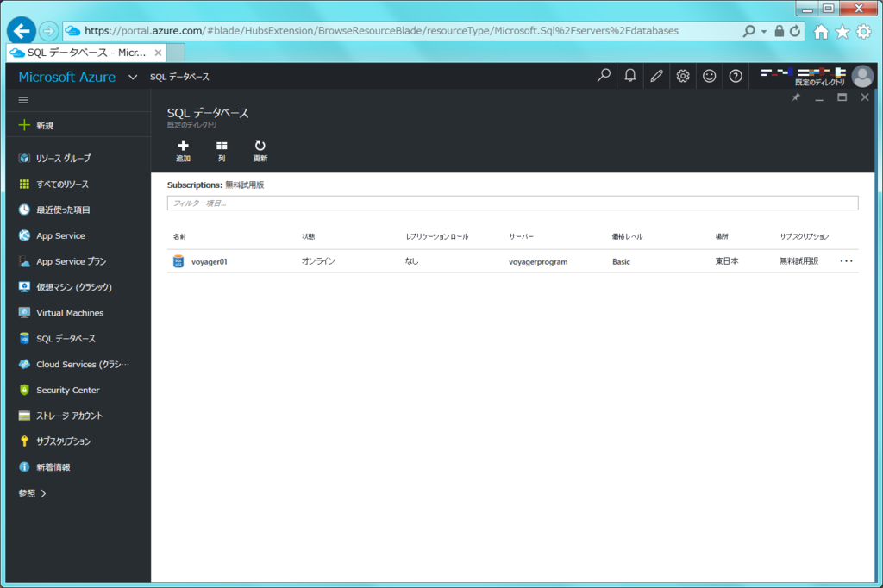883x588 pixels.
Task: Sort by レプリケーション ロール column header
Action: (x=437, y=236)
